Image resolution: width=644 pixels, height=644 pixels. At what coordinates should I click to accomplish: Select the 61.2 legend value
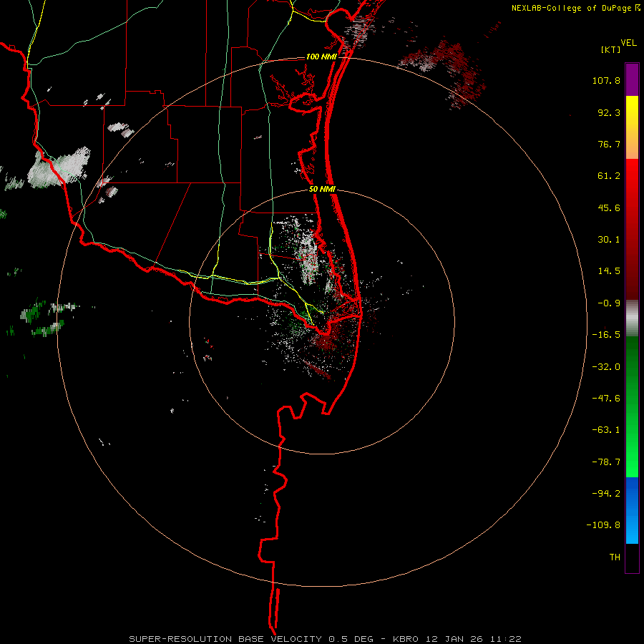pyautogui.click(x=609, y=176)
